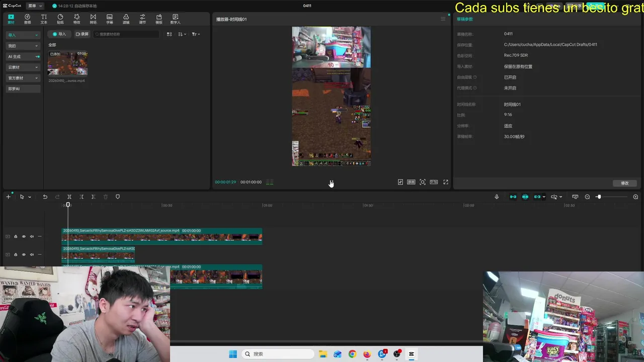This screenshot has height=362, width=644.
Task: Delete the selected clip with trash icon
Action: (x=106, y=197)
